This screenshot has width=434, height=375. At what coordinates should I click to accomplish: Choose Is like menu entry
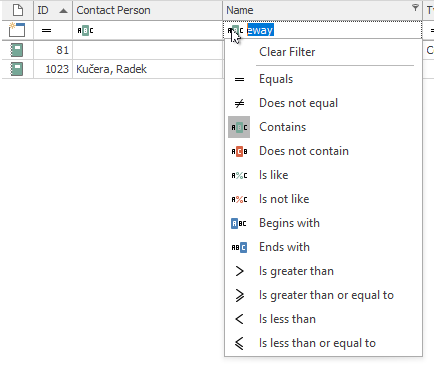pos(273,175)
